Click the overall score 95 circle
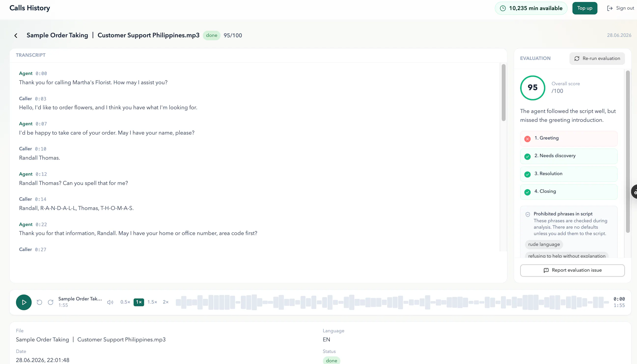Screen dimensions: 637x364 pyautogui.click(x=533, y=88)
